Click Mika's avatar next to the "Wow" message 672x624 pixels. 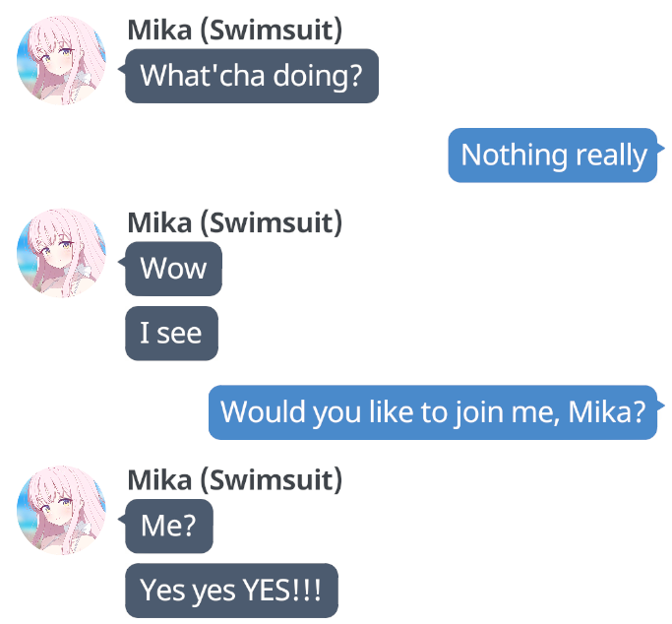tap(61, 253)
